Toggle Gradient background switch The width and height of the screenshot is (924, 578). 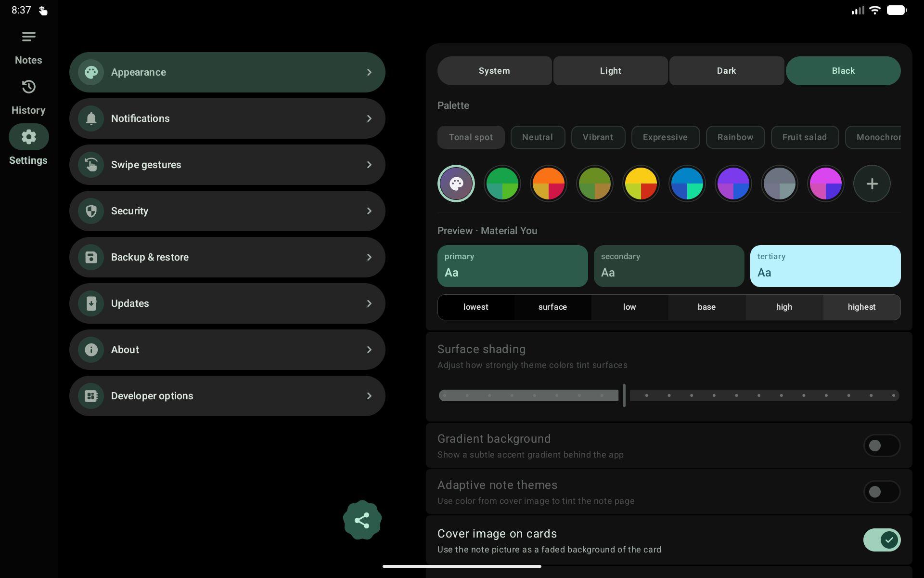[882, 446]
